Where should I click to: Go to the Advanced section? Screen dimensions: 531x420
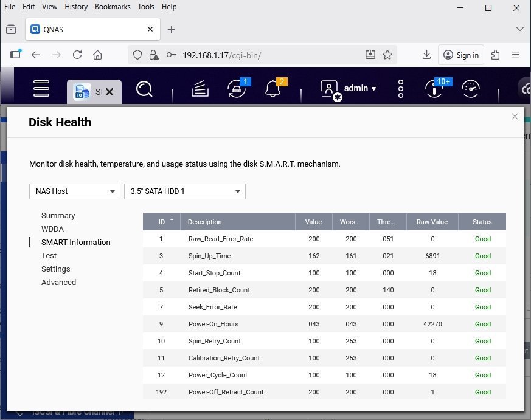coord(59,283)
